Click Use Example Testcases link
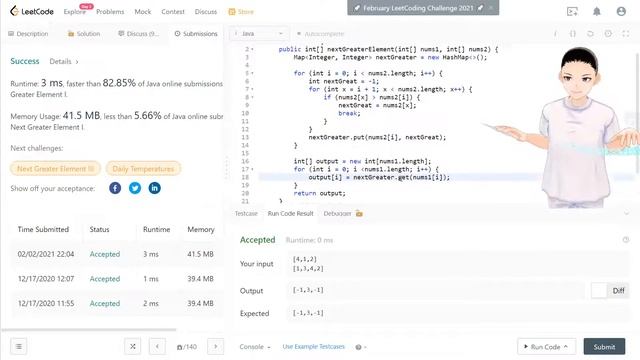 click(313, 347)
